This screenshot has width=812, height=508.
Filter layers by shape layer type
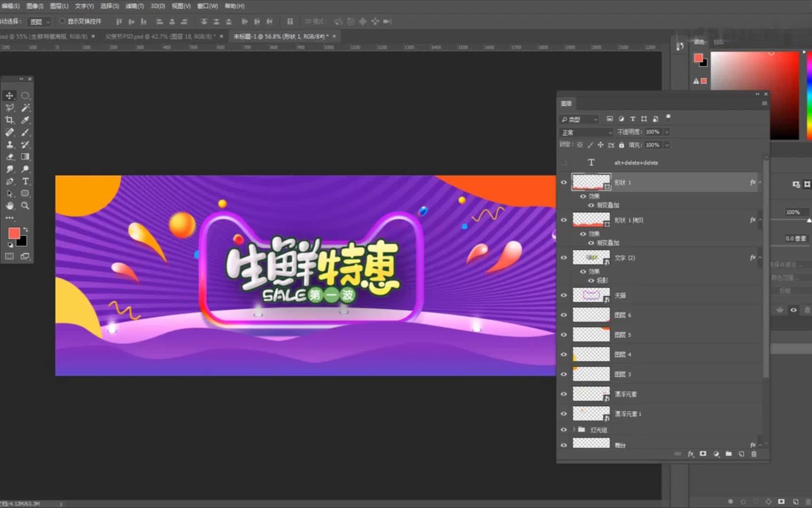[x=644, y=119]
